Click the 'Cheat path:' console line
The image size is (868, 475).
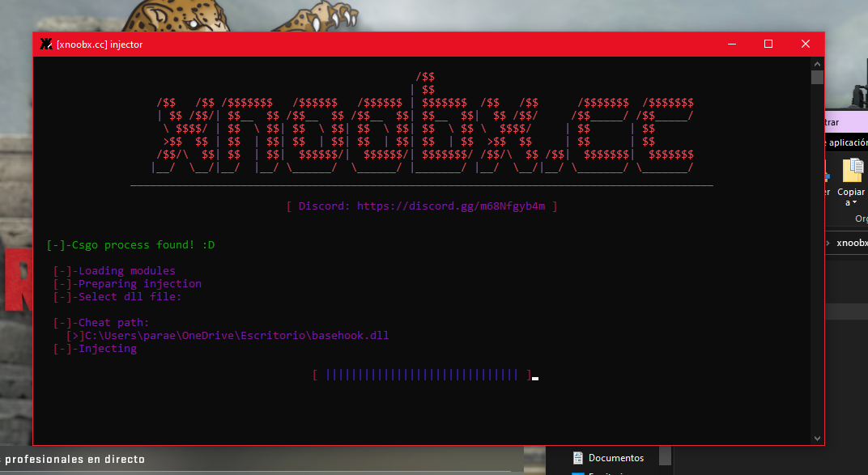100,322
